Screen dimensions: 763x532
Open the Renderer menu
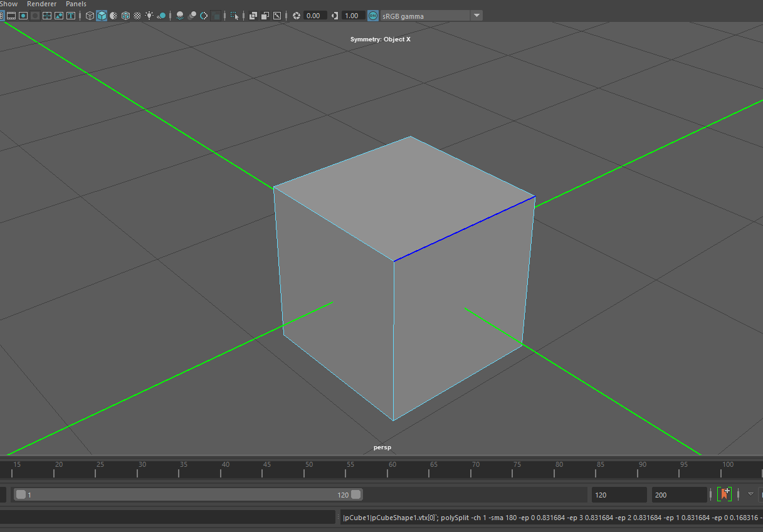(x=41, y=4)
